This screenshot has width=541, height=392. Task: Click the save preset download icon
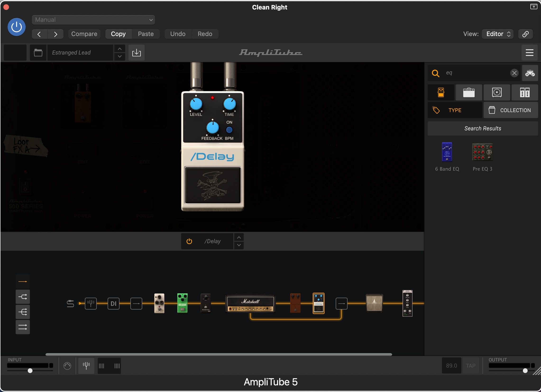tap(137, 52)
